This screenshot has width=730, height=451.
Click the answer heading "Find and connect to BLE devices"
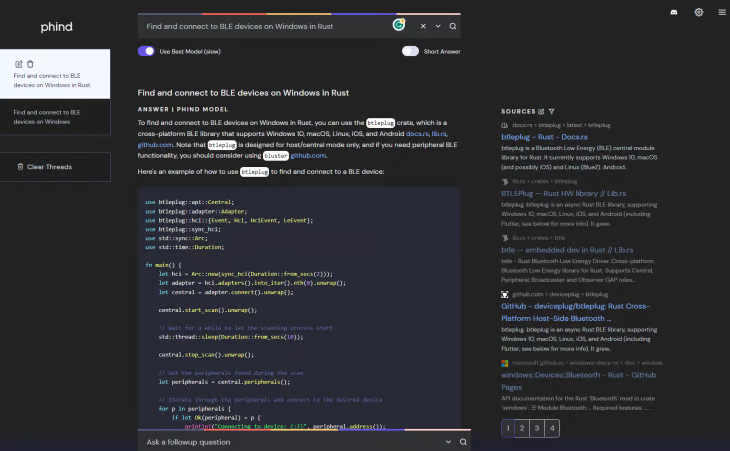(x=243, y=93)
